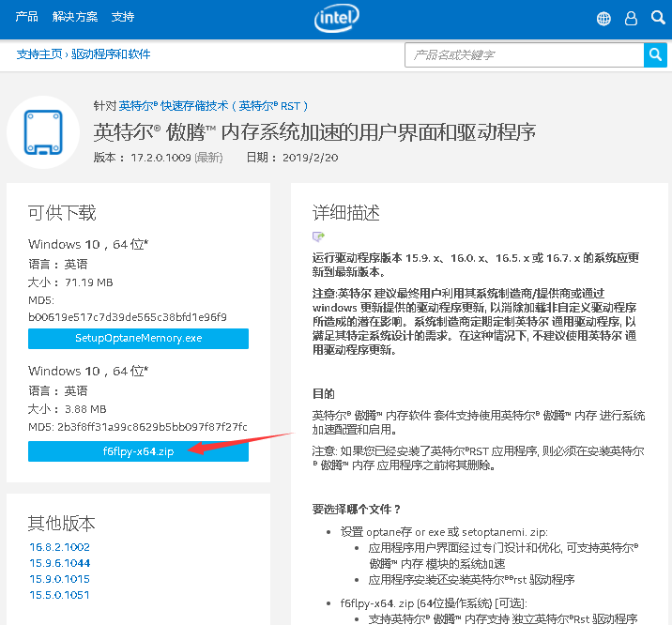Open the 产品 menu
The height and width of the screenshot is (625, 672).
coord(26,17)
